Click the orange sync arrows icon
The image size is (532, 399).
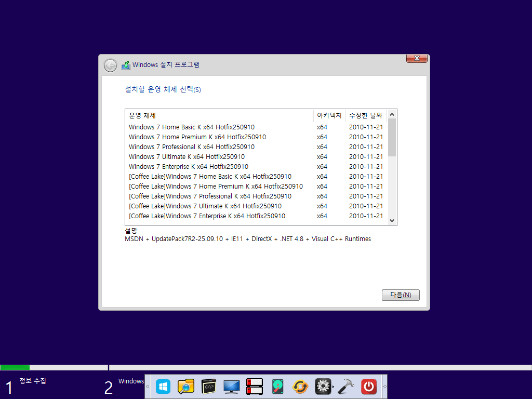(x=300, y=387)
